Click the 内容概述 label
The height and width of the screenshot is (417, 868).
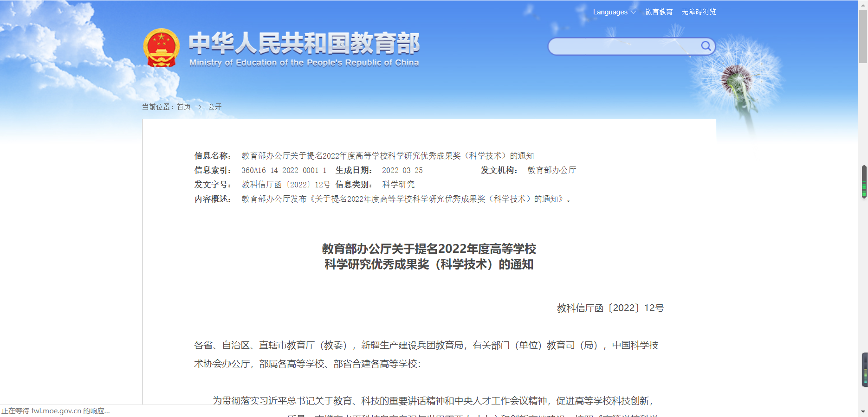[x=213, y=199]
